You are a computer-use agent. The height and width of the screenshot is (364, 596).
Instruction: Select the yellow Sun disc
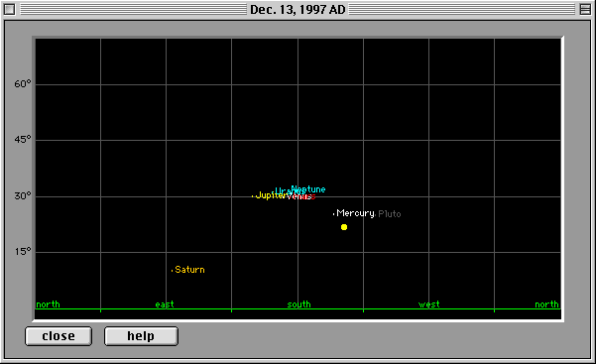[x=344, y=227]
